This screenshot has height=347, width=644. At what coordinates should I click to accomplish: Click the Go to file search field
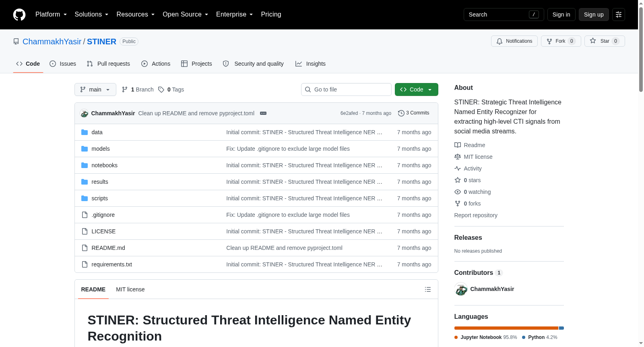click(346, 89)
